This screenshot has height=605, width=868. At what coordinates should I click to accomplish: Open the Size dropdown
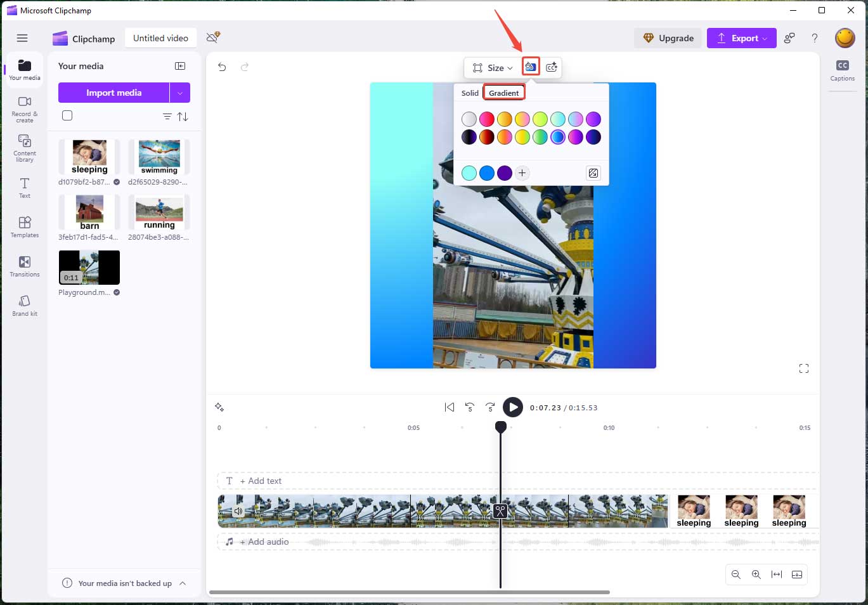(493, 67)
